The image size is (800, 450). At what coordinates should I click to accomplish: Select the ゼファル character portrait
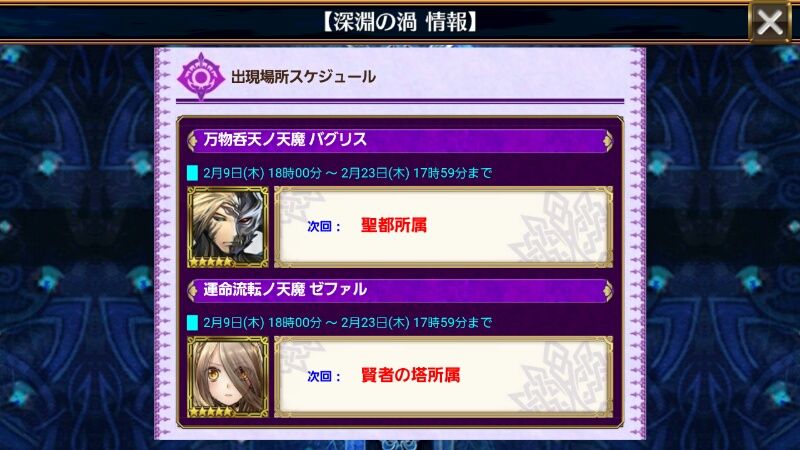click(228, 377)
